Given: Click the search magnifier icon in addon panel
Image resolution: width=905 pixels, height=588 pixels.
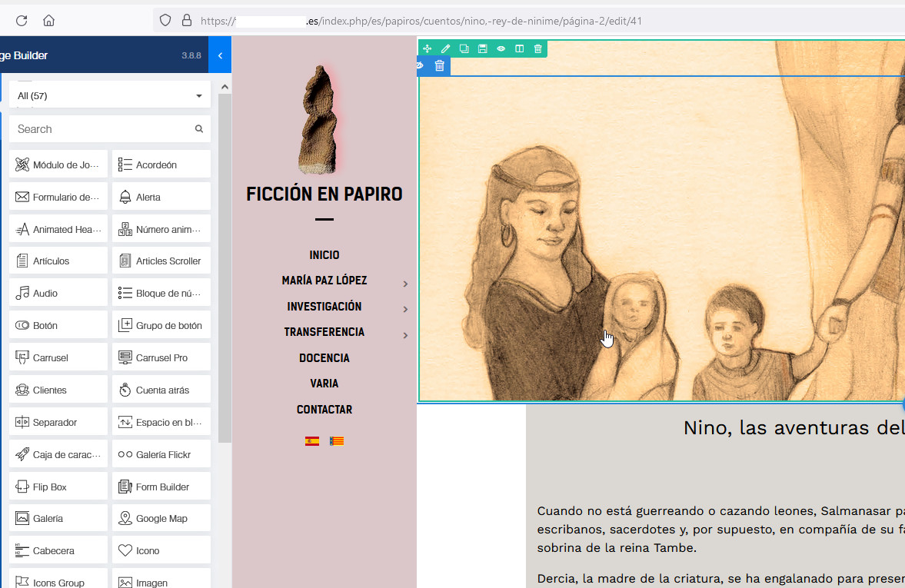Looking at the screenshot, I should (199, 129).
